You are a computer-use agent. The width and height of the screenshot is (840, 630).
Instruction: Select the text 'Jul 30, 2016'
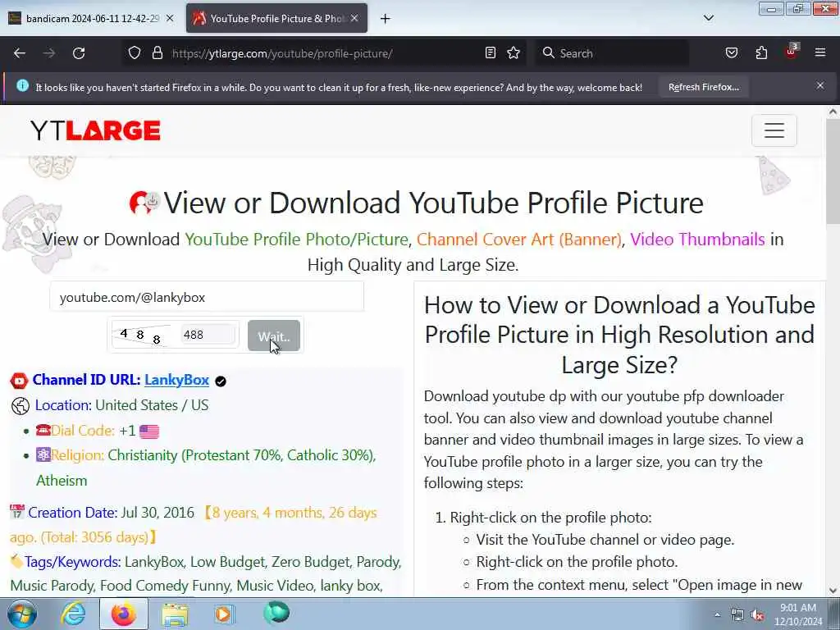(157, 513)
